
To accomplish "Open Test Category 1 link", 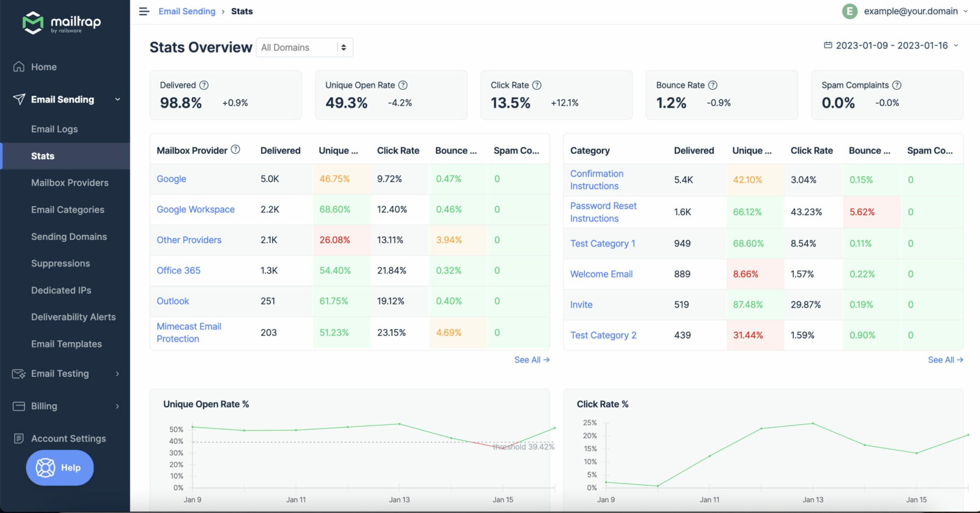I will pyautogui.click(x=602, y=243).
